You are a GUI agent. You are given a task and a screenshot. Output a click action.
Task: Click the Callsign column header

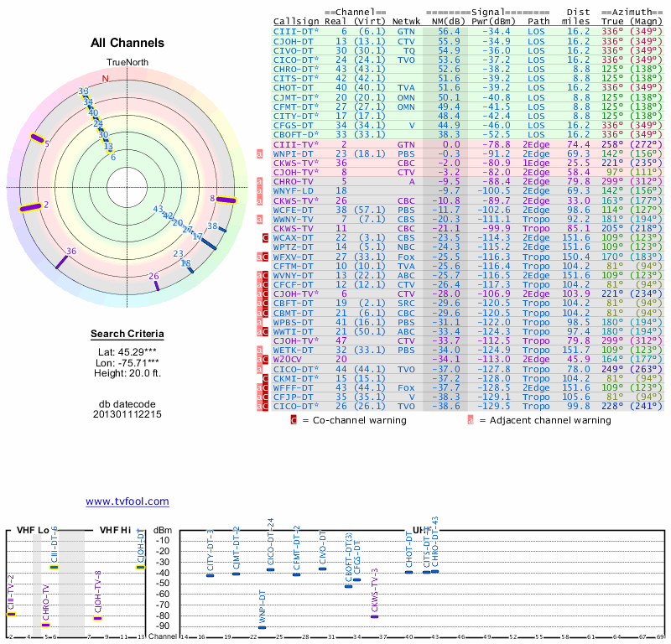click(x=296, y=22)
